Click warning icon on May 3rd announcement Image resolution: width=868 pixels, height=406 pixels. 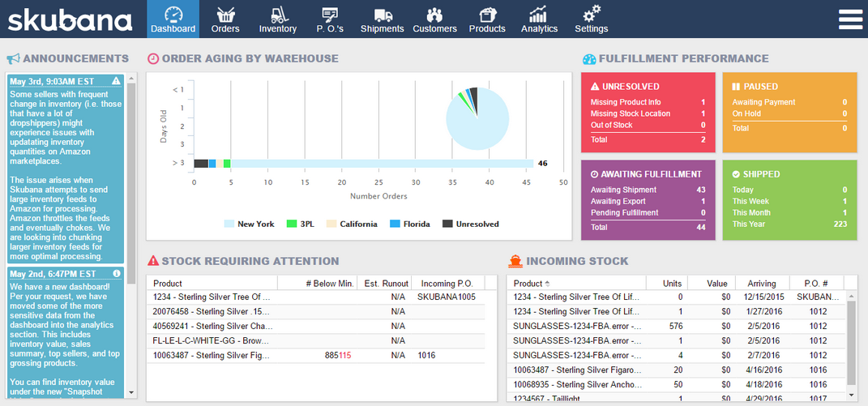click(116, 81)
